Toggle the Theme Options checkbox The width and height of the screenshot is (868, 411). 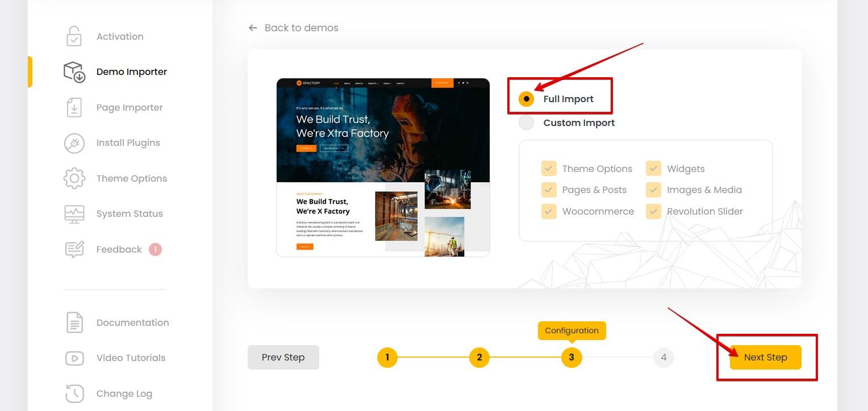tap(549, 169)
